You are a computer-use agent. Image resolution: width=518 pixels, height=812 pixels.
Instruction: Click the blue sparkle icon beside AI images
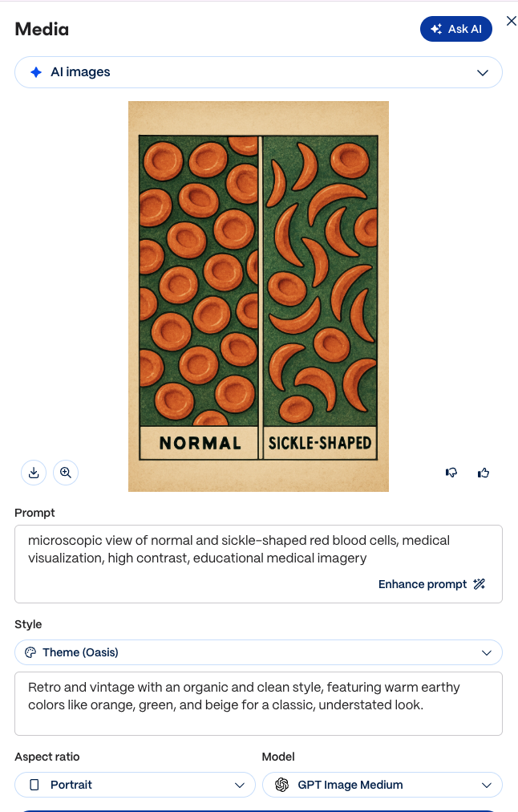(x=36, y=72)
